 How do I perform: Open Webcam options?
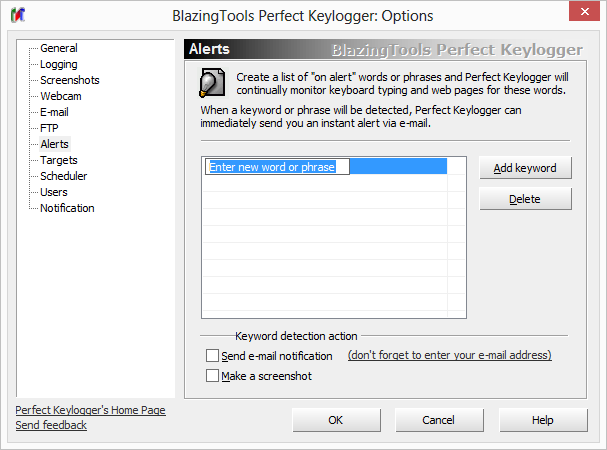pyautogui.click(x=60, y=96)
